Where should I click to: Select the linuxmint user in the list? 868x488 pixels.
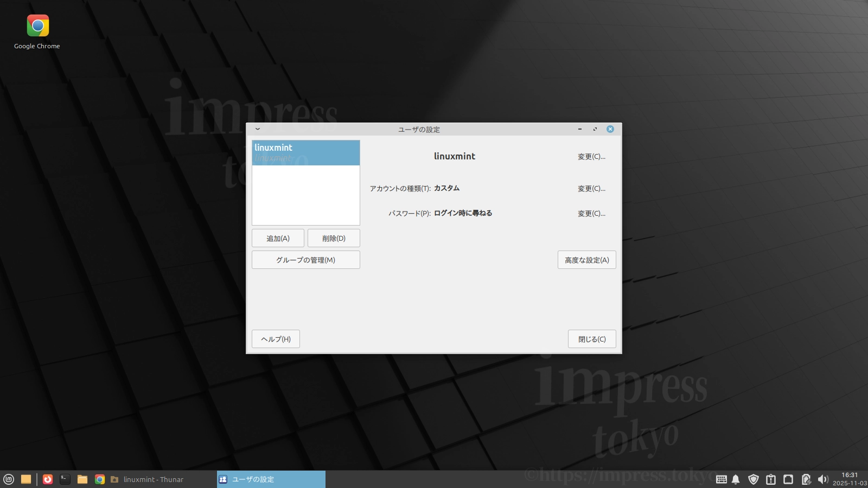[x=306, y=153]
